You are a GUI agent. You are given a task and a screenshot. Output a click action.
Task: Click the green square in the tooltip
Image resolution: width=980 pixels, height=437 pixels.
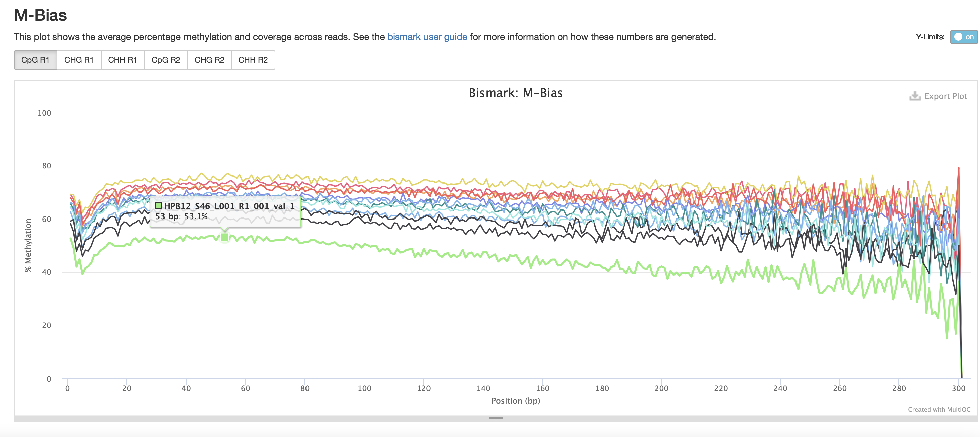click(159, 206)
